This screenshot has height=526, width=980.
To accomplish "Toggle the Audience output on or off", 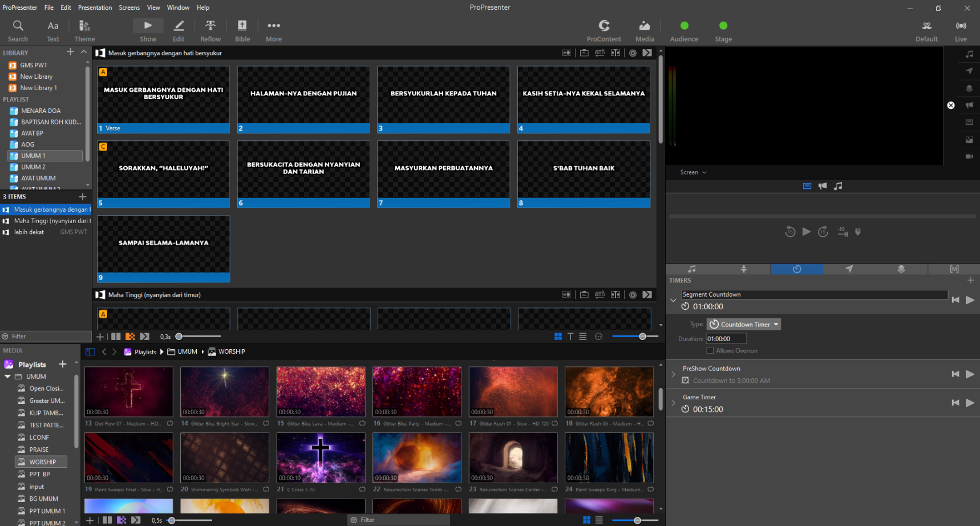I will tap(684, 25).
